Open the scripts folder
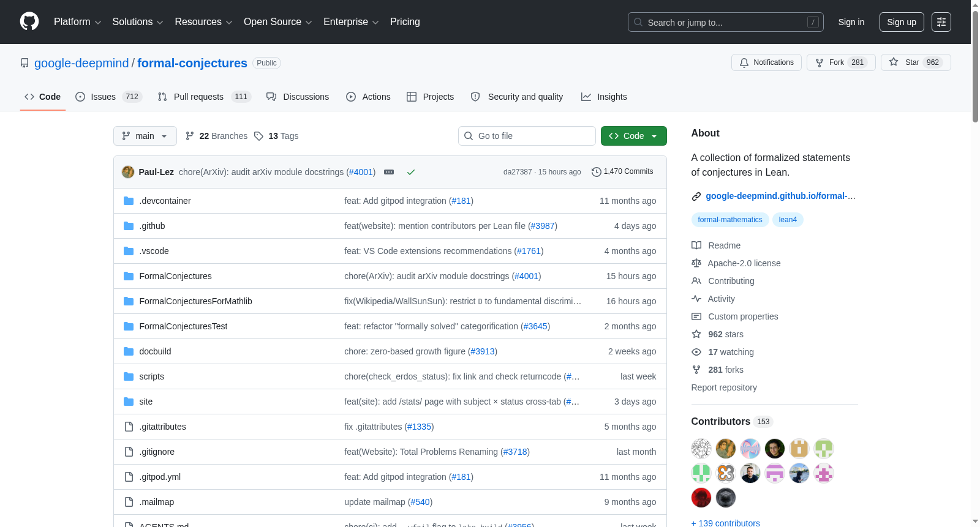Viewport: 980px width, 527px height. click(x=152, y=376)
